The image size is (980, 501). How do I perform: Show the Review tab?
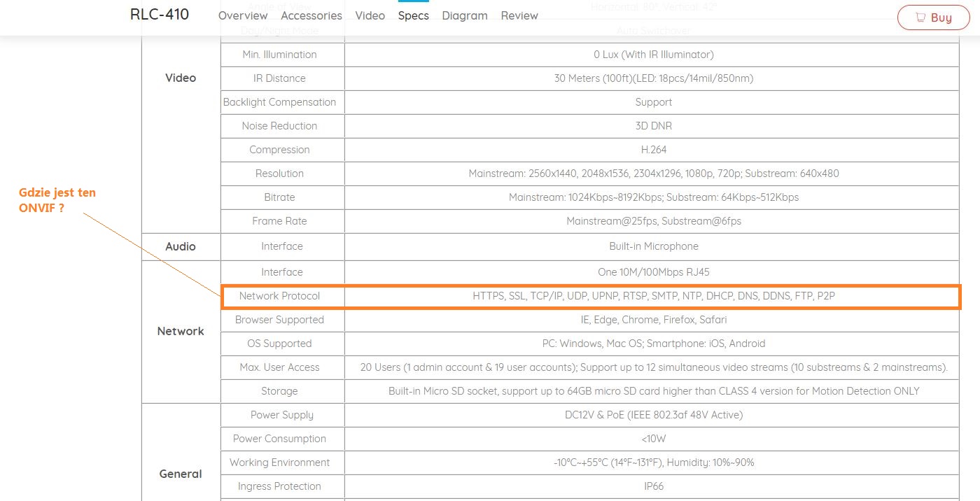(x=519, y=15)
